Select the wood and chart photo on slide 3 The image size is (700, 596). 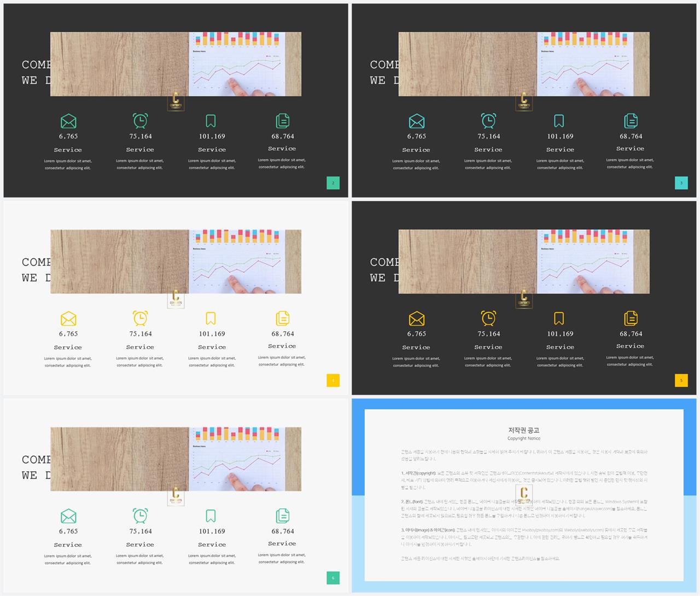(x=524, y=64)
